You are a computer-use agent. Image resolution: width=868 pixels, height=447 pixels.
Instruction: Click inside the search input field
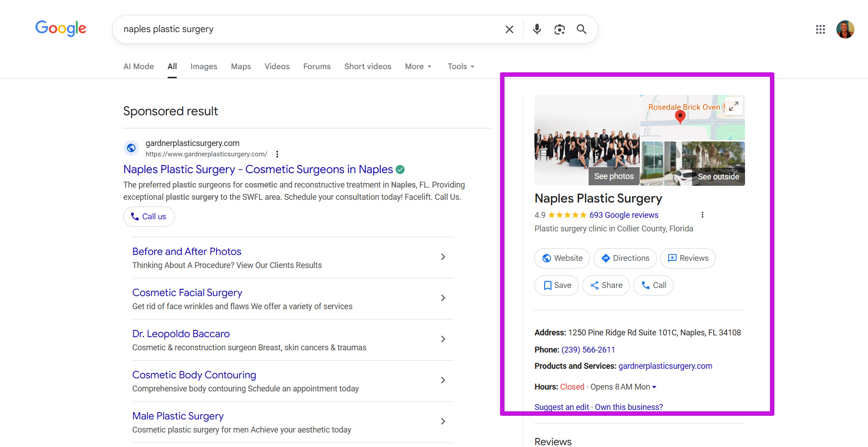tap(307, 29)
